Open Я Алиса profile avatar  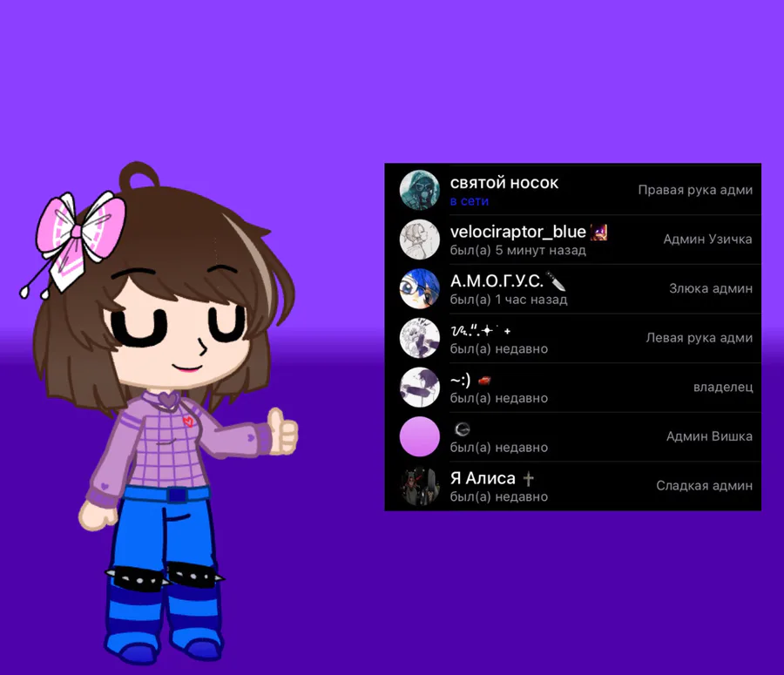point(420,485)
